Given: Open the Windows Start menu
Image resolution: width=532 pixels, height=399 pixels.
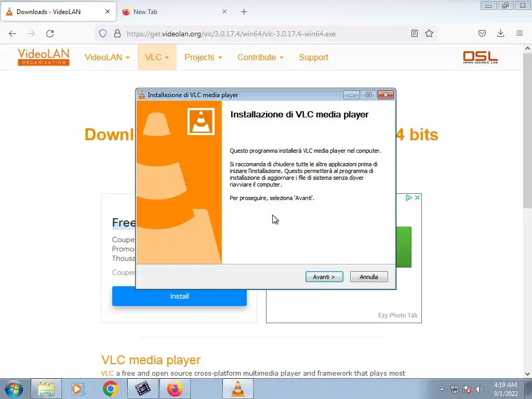Looking at the screenshot, I should point(14,389).
